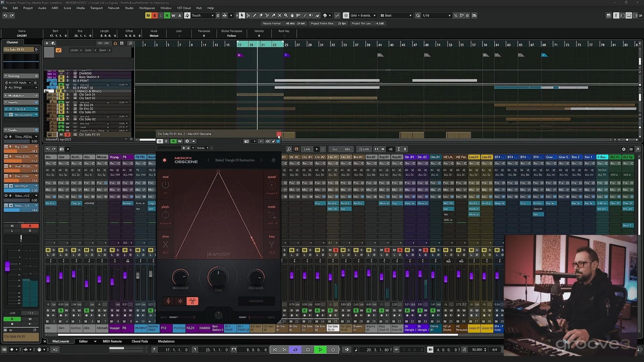The width and height of the screenshot is (644, 362).
Task: Click the nuke radiation mode icon
Action: point(192,301)
